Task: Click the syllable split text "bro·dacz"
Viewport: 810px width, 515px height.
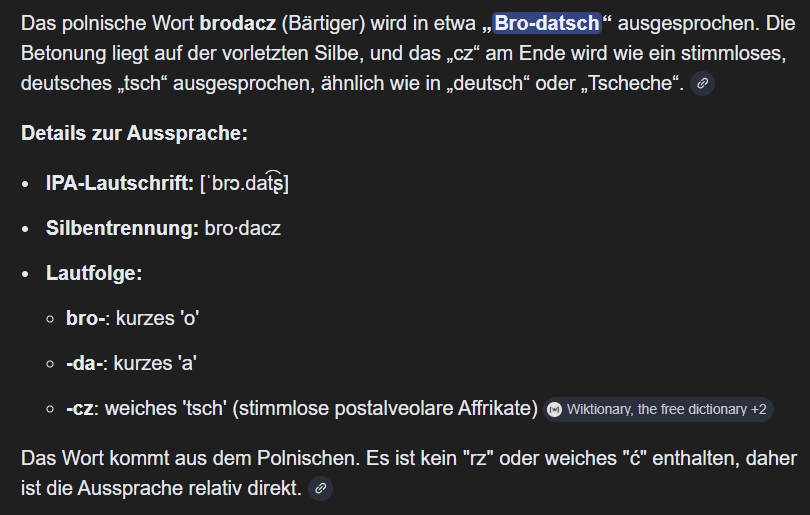Action: [x=243, y=228]
